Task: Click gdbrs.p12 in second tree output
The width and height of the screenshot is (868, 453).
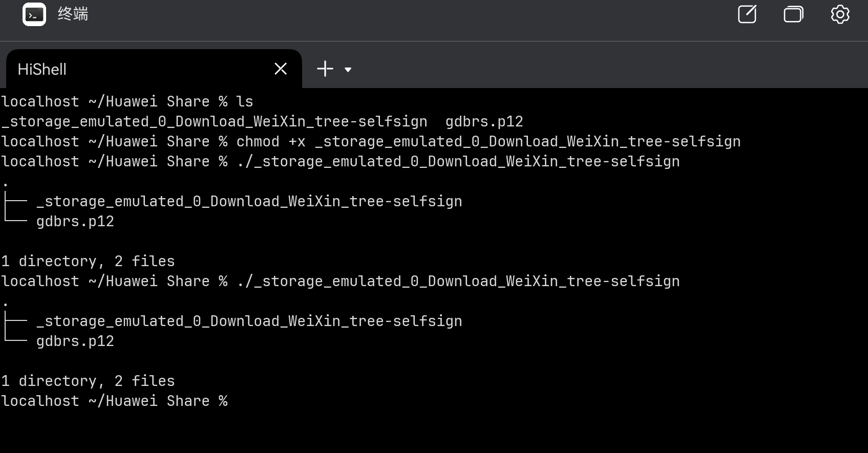Action: pyautogui.click(x=75, y=341)
